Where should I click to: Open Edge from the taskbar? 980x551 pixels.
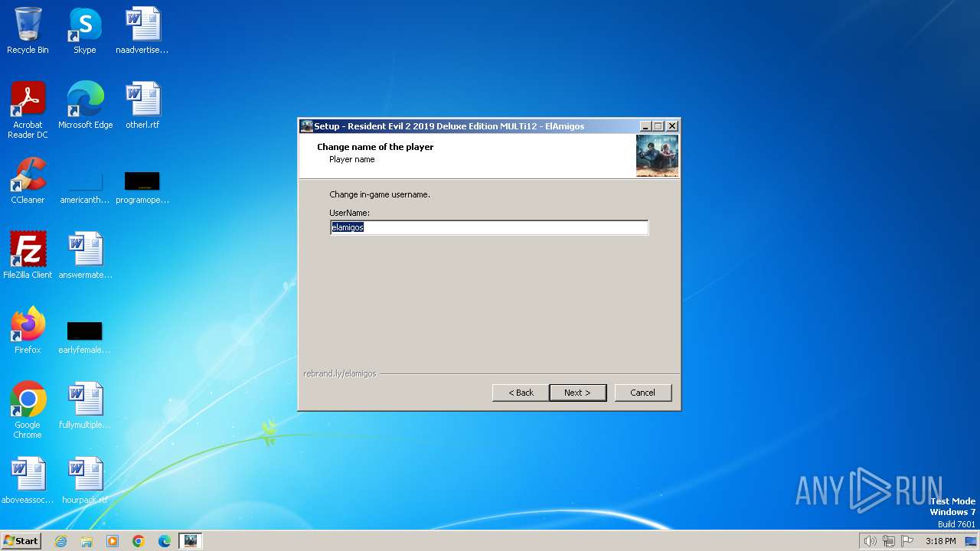click(x=165, y=541)
